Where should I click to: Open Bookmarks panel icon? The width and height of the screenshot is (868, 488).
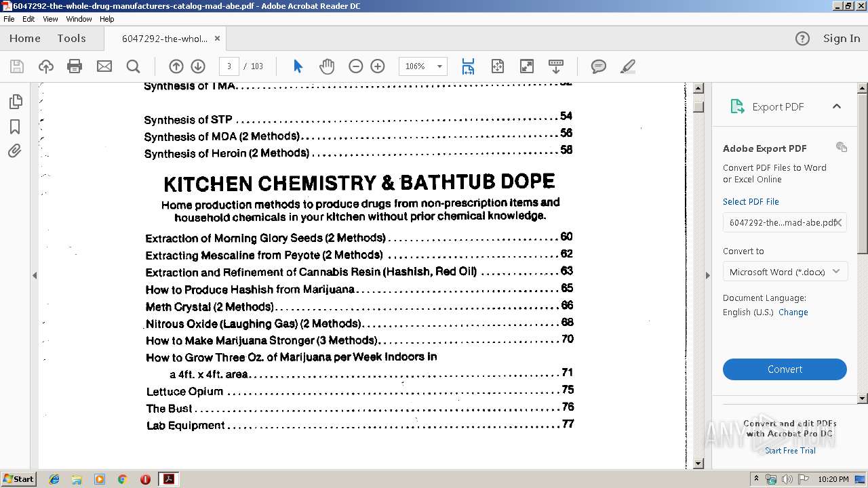point(15,127)
